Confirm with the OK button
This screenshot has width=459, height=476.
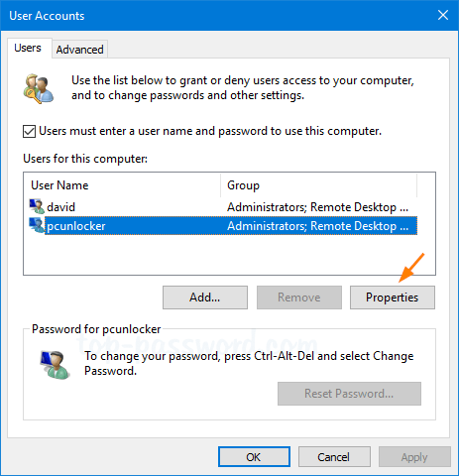(254, 457)
